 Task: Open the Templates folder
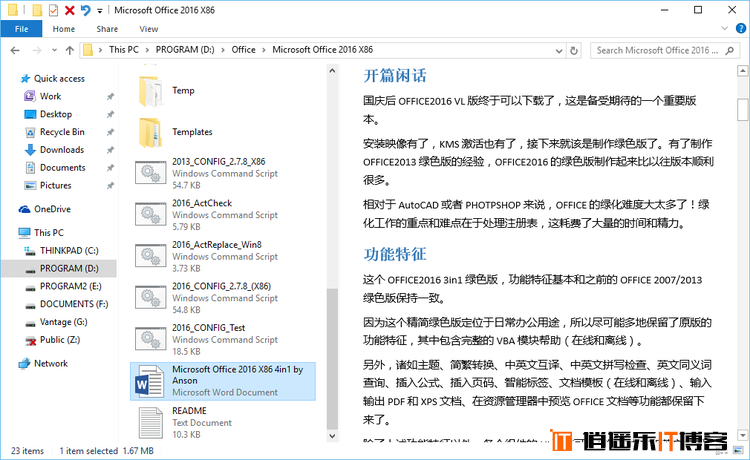(191, 131)
